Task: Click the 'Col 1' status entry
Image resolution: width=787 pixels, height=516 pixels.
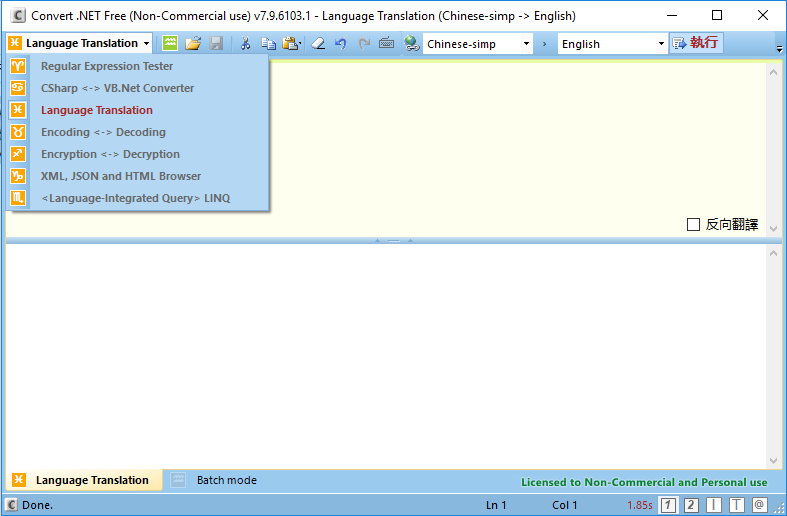Action: [x=565, y=505]
